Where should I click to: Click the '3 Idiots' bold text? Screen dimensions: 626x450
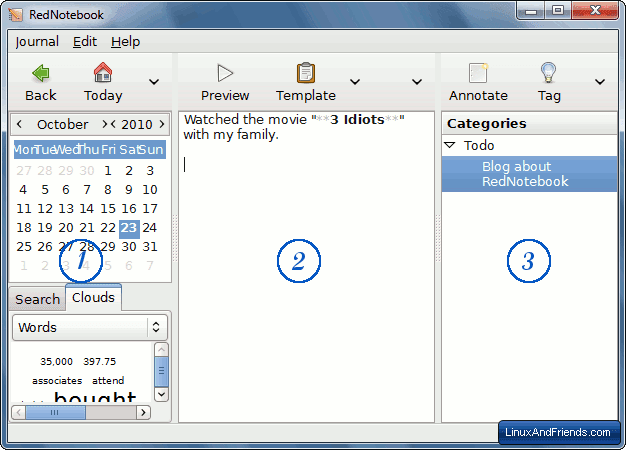(x=357, y=119)
